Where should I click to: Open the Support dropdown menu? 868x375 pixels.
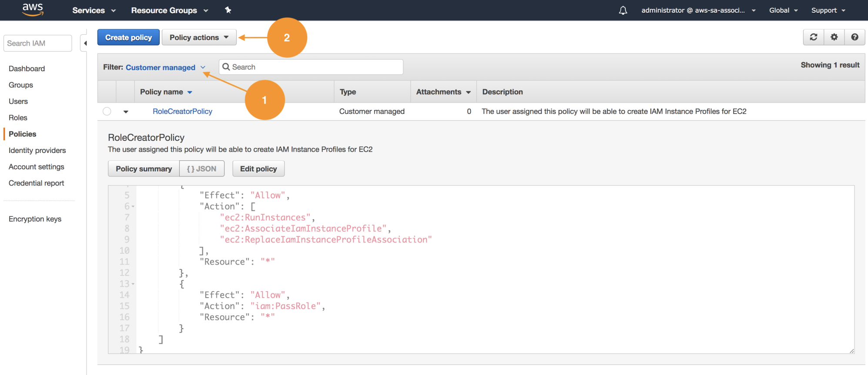click(828, 10)
